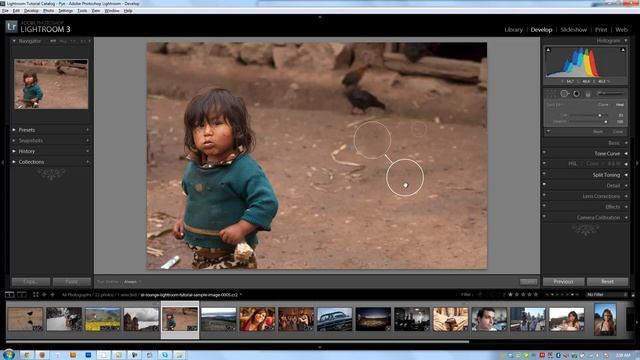The width and height of the screenshot is (640, 360).
Task: Select the Graduated Filter tool
Action: click(588, 94)
